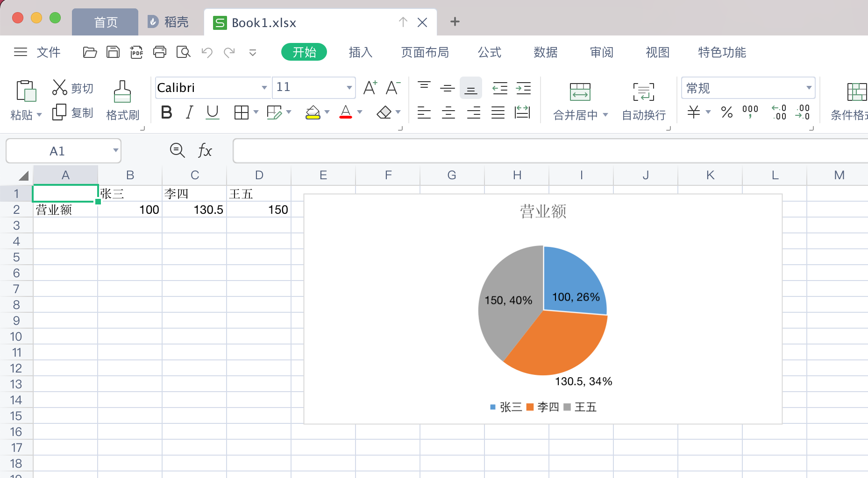Click the paste clipboard icon
The height and width of the screenshot is (478, 868).
(26, 91)
